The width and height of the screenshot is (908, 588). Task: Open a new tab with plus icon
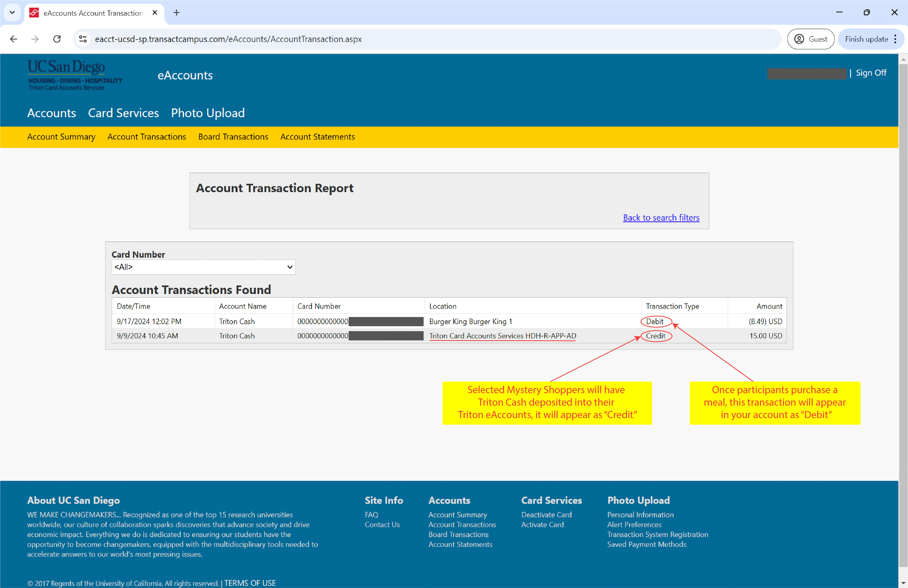point(176,13)
